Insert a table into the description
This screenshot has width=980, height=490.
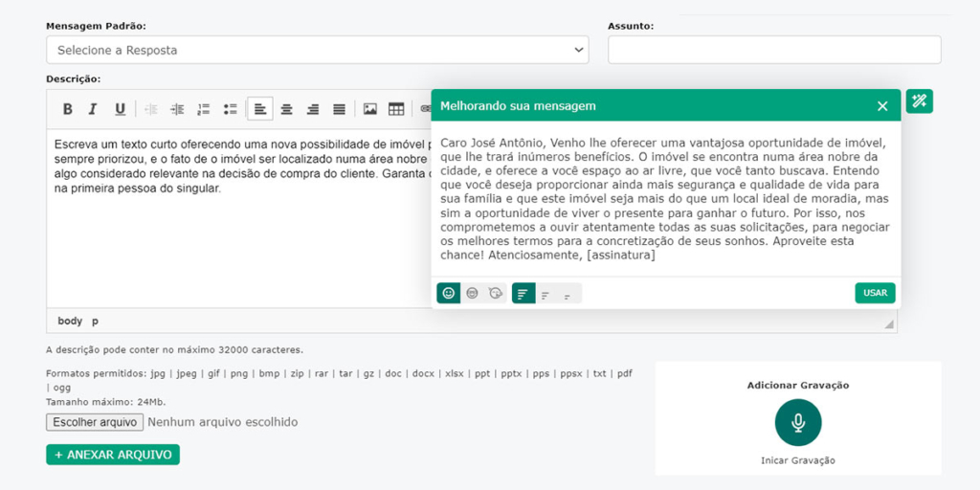(x=396, y=109)
